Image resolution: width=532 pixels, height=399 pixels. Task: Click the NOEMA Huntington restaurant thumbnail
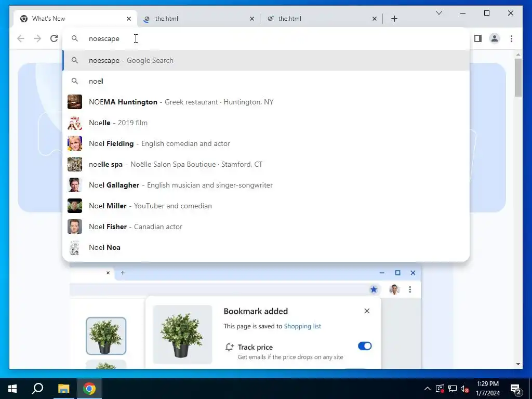(75, 102)
